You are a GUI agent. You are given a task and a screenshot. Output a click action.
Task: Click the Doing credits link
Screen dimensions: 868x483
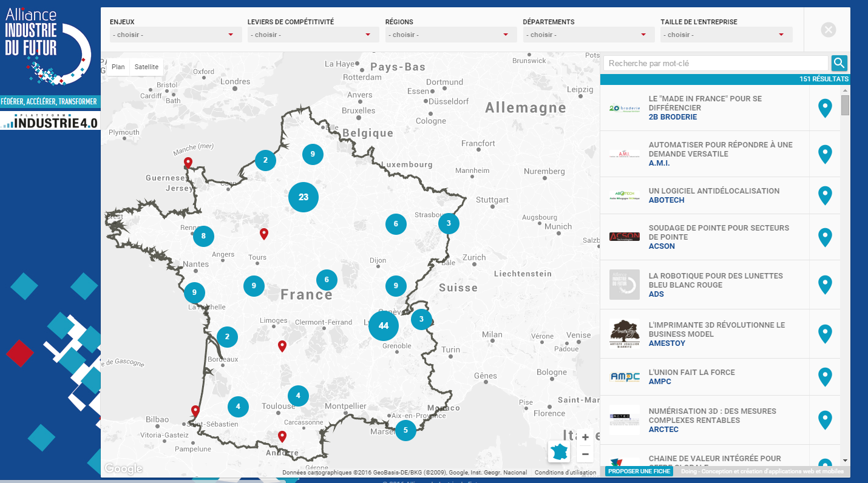tap(762, 471)
